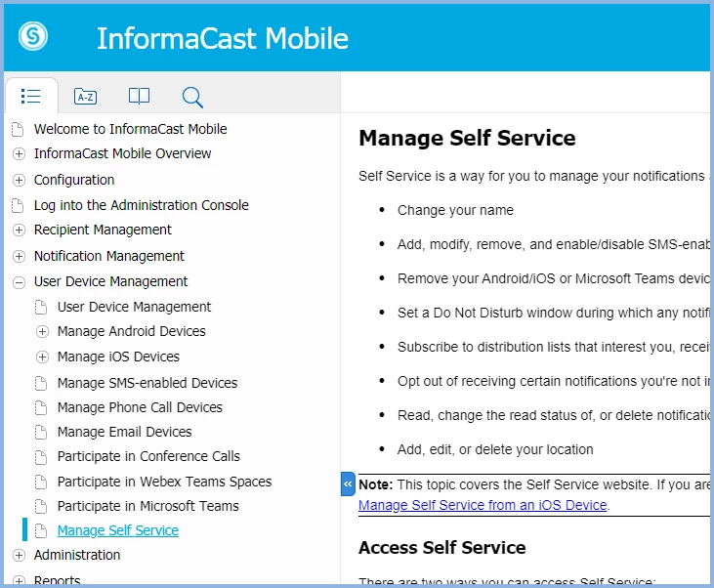The width and height of the screenshot is (714, 588).
Task: Expand the Administration node
Action: click(x=19, y=555)
